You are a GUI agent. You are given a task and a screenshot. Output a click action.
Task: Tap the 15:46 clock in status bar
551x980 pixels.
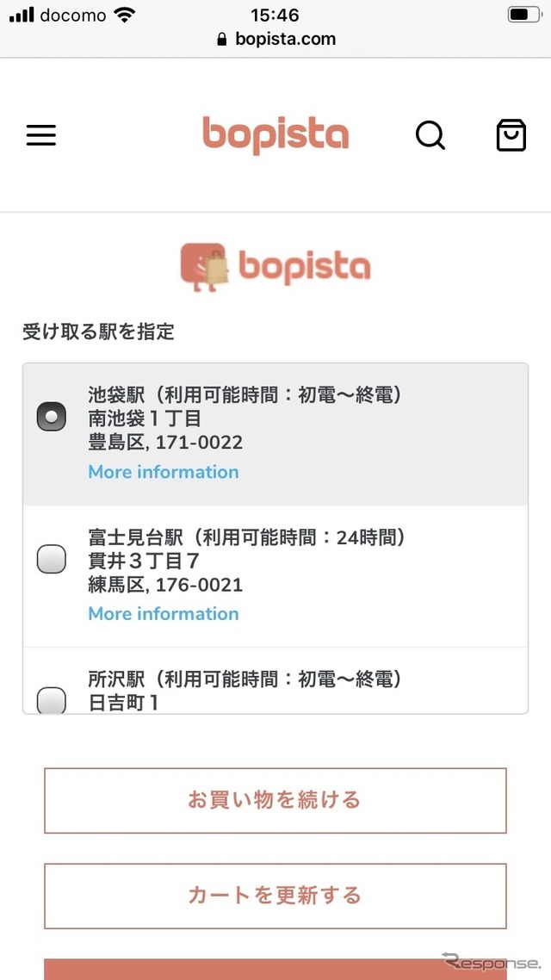[x=275, y=15]
